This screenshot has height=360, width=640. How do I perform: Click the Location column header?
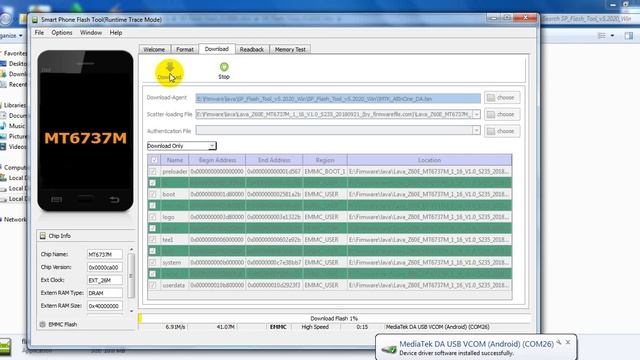pos(429,160)
